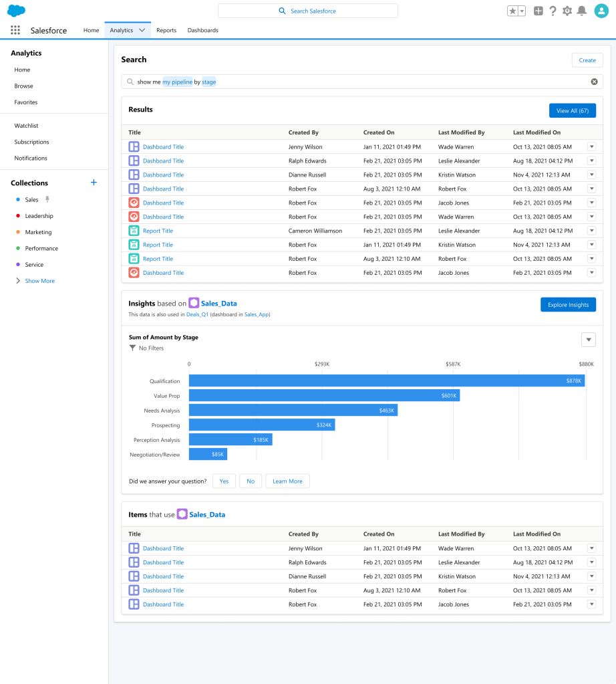Open row actions for the first Dashboard Title
This screenshot has width=616, height=684.
coord(591,146)
